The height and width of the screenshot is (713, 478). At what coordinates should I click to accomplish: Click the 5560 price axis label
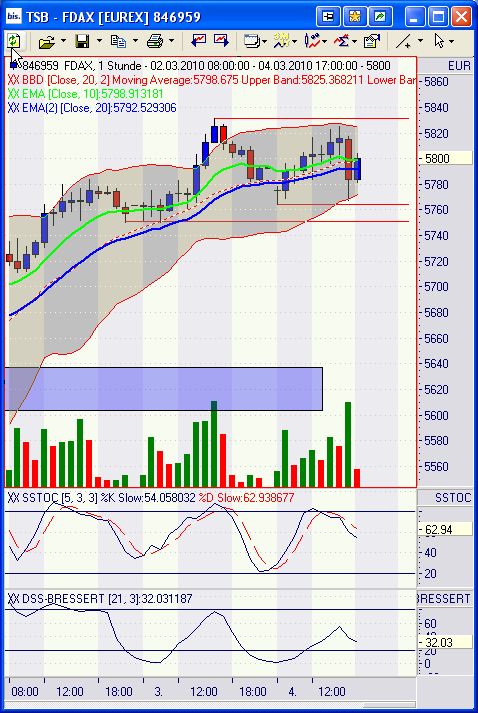pos(436,466)
